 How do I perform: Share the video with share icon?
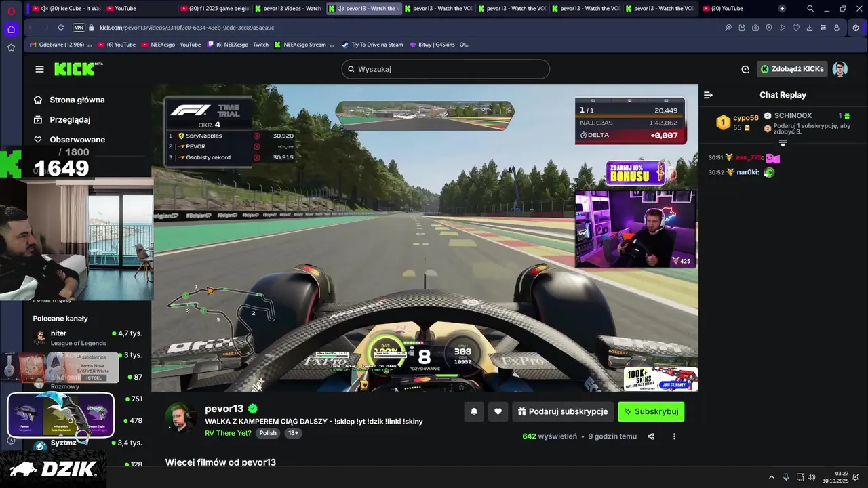coord(651,436)
